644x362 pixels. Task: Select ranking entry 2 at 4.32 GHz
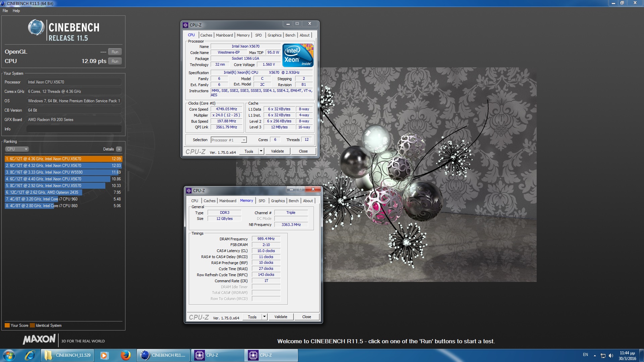(x=63, y=166)
